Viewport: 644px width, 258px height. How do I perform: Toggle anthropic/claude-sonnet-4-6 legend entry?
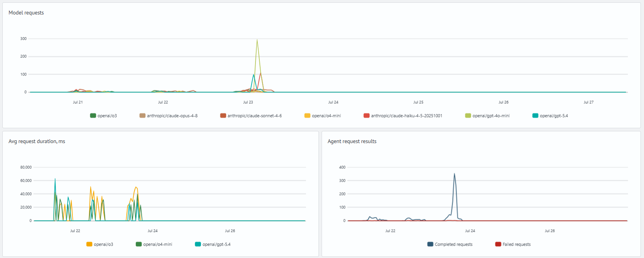tap(251, 116)
